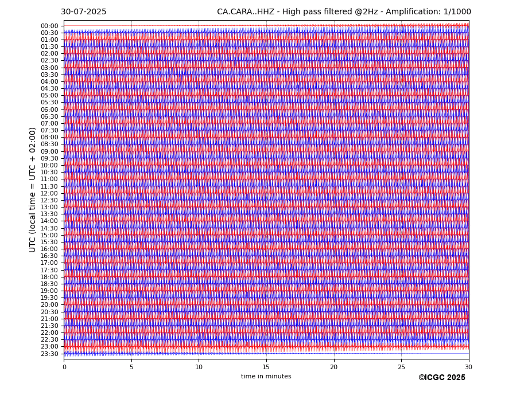The image size is (532, 399).
Task: Click the 08:30 time row label
Action: click(49, 144)
